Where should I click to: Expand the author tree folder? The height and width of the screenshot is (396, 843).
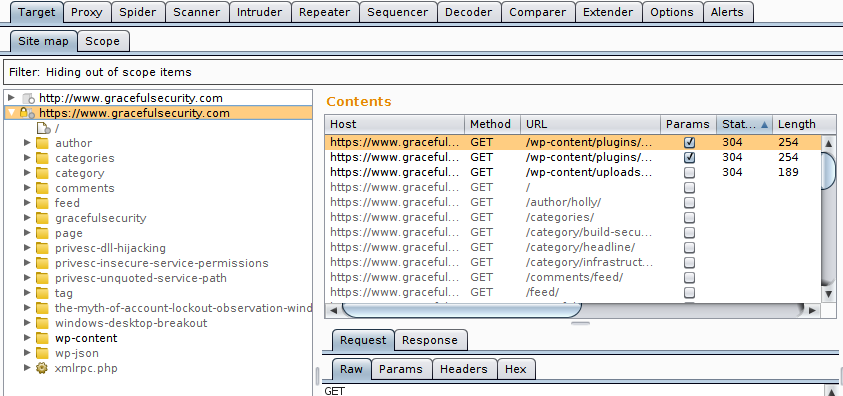click(x=27, y=143)
